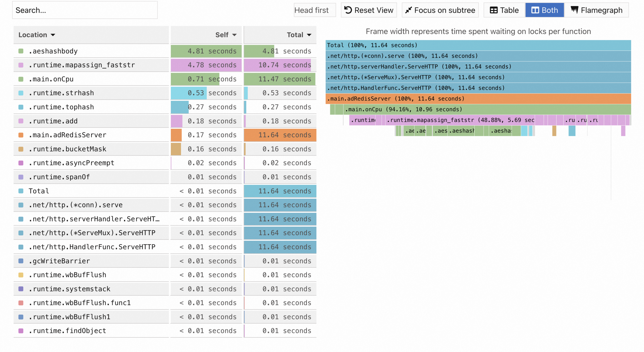Select the .runtime.mapassign_faststr table row

coord(165,65)
